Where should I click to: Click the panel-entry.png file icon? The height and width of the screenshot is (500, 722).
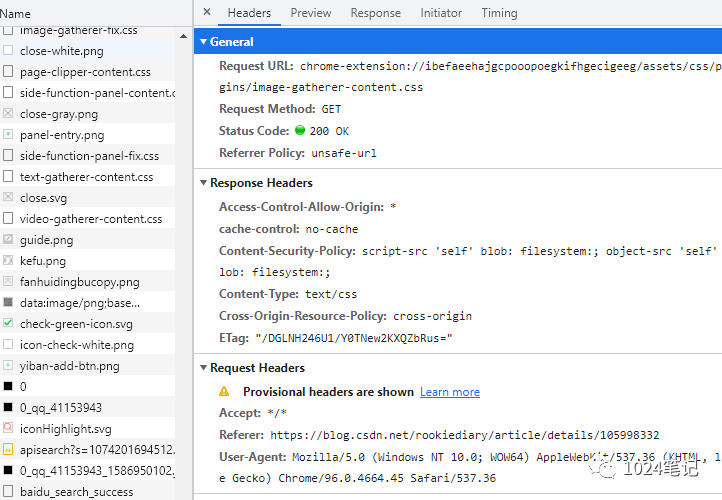point(8,135)
